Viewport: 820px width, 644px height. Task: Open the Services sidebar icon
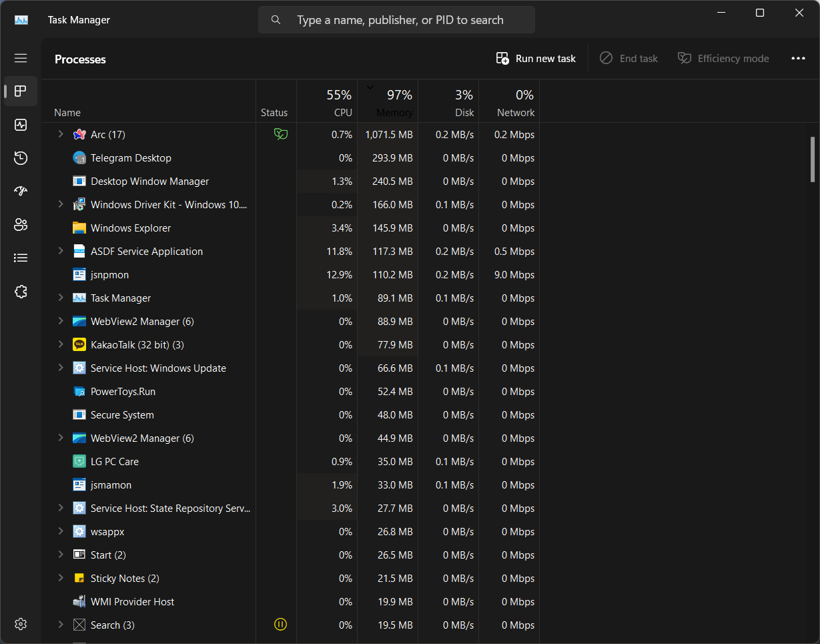pyautogui.click(x=21, y=292)
